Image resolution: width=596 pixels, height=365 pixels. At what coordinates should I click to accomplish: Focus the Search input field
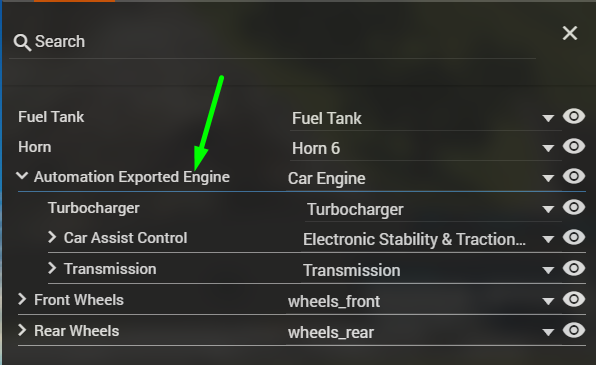[x=272, y=42]
